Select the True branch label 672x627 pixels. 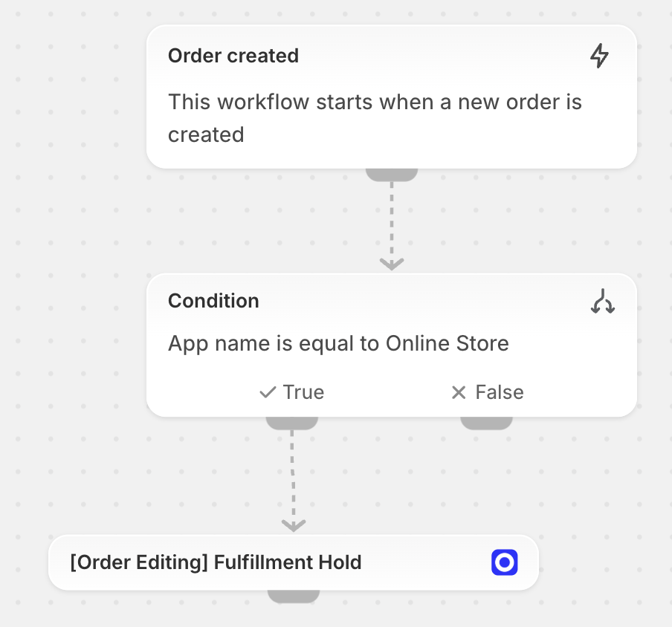(303, 392)
